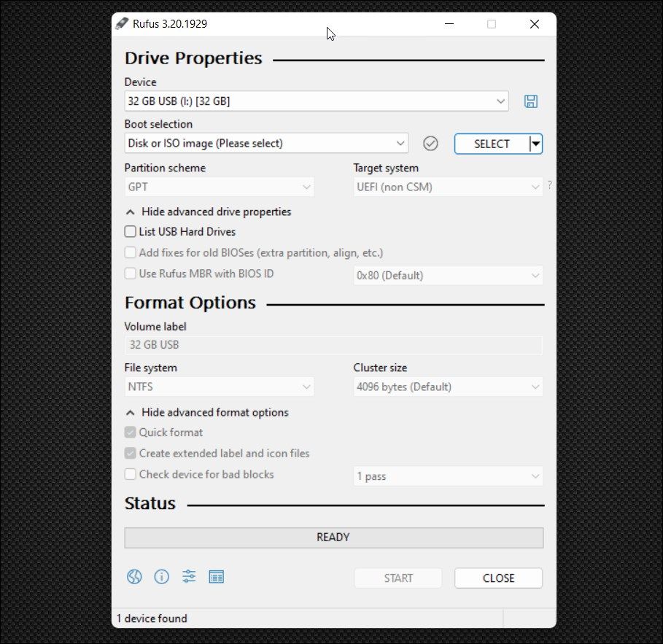The height and width of the screenshot is (644, 663).
Task: Open application settings sliders icon
Action: click(189, 576)
